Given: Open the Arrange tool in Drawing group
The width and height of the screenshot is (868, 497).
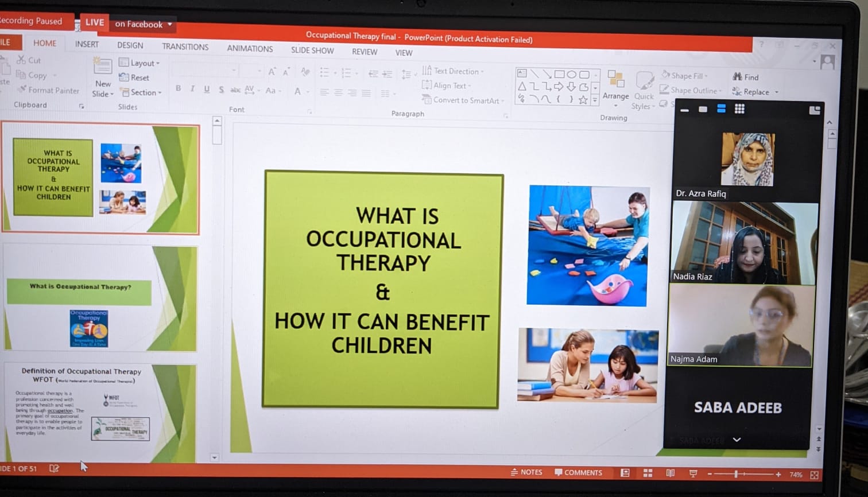Looking at the screenshot, I should tap(615, 85).
